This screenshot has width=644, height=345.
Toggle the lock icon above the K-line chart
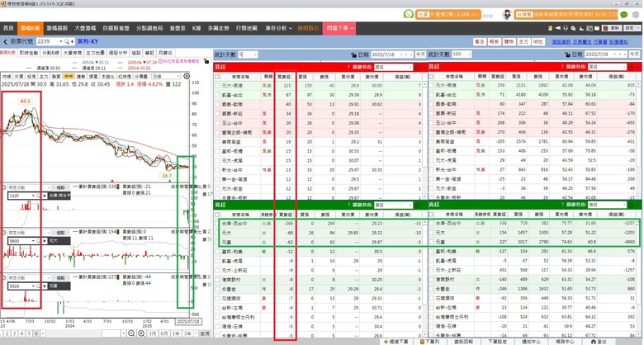click(x=206, y=61)
